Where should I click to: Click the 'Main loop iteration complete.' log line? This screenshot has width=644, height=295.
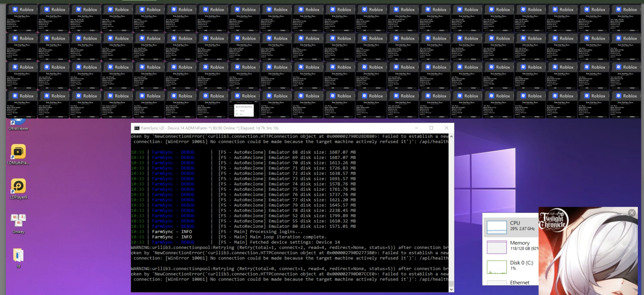point(229,237)
